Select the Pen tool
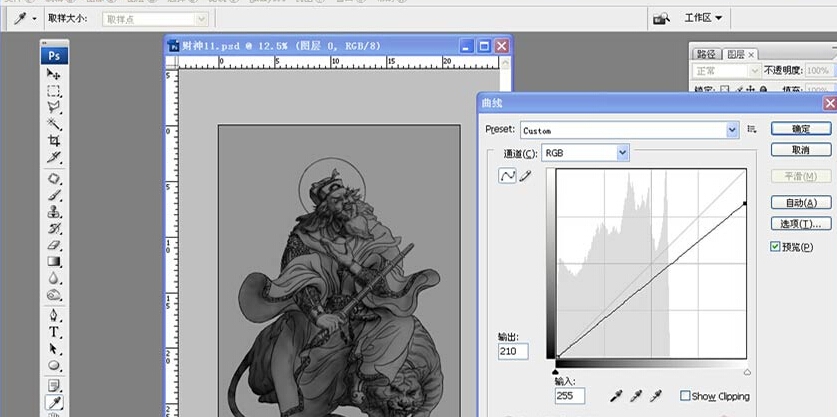The image size is (837, 417). [x=54, y=315]
